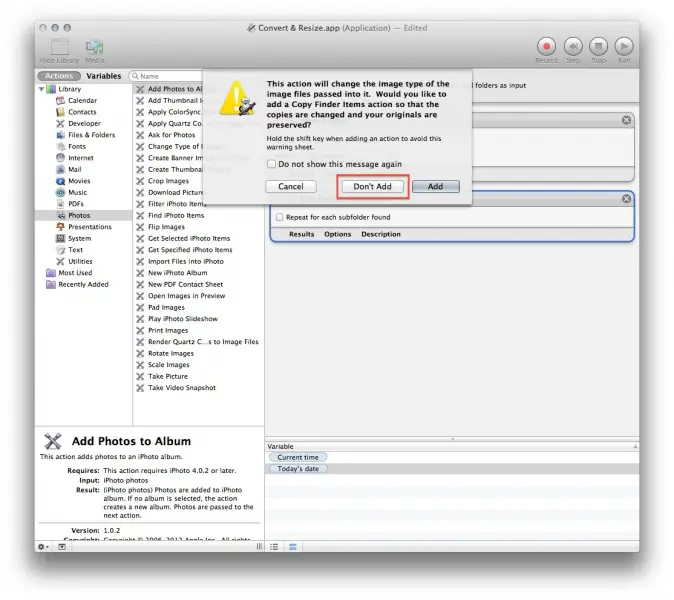This screenshot has width=674, height=600.
Task: Click the Variable column header
Action: pos(452,447)
